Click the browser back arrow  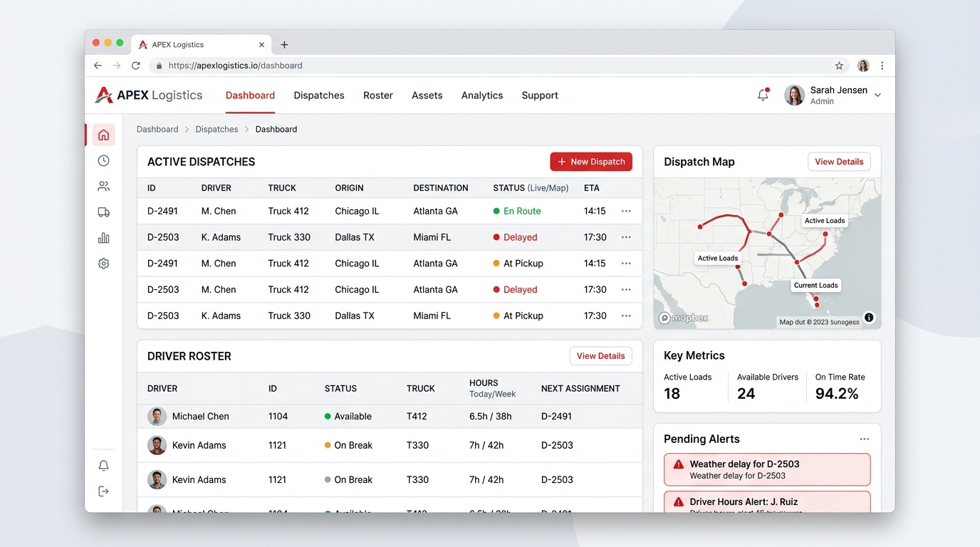pyautogui.click(x=98, y=66)
